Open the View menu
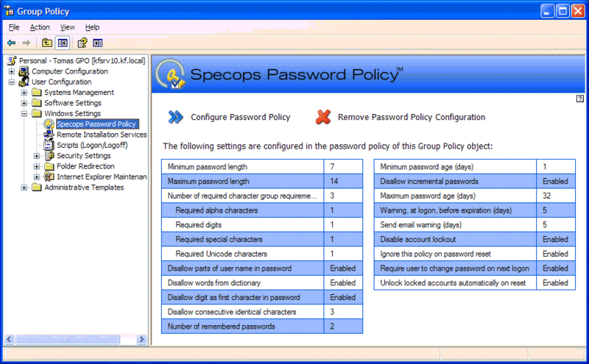 tap(68, 27)
